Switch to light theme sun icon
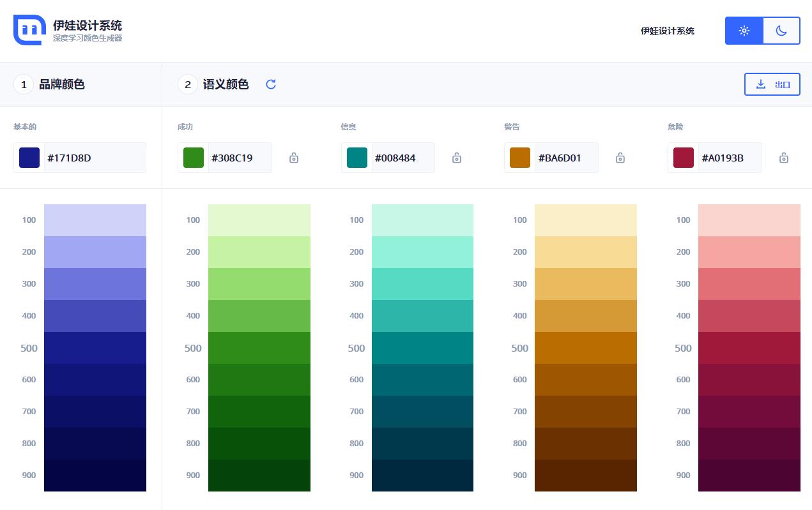This screenshot has height=510, width=812. point(744,31)
